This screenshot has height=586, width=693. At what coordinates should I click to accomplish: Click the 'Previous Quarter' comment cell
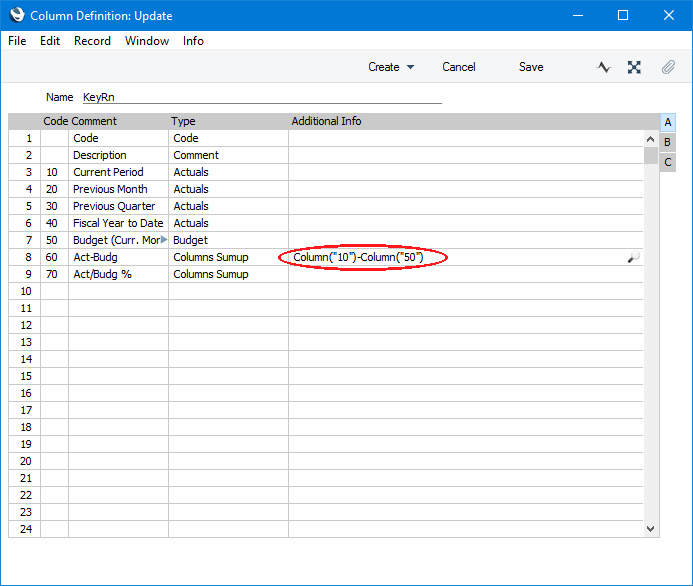118,206
